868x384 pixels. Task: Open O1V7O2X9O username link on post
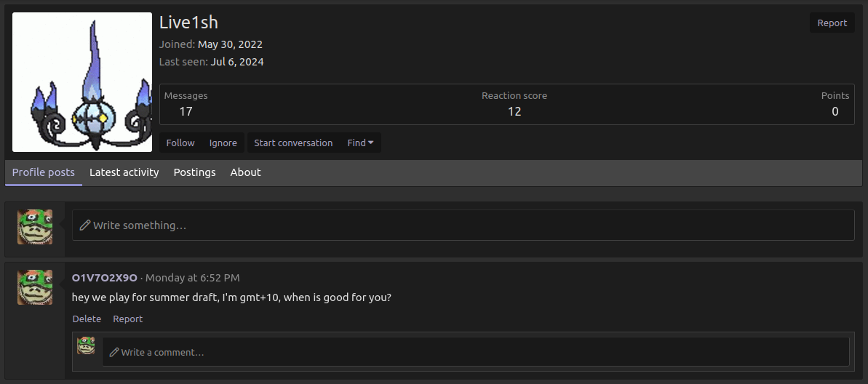point(105,278)
